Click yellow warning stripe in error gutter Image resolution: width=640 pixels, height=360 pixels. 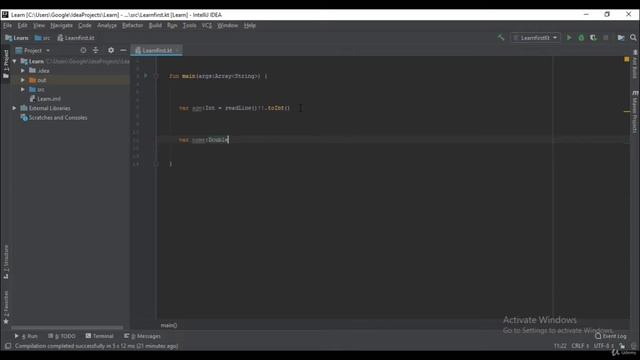627,111
